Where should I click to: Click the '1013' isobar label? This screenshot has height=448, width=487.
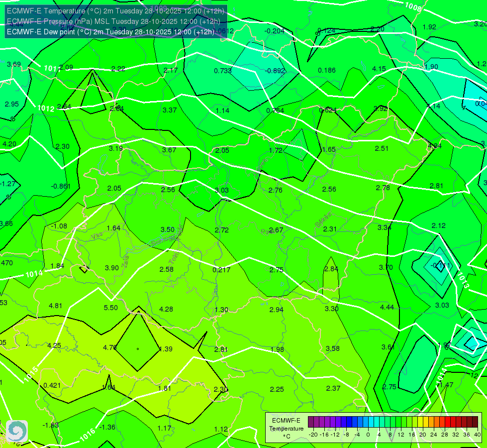point(463,280)
